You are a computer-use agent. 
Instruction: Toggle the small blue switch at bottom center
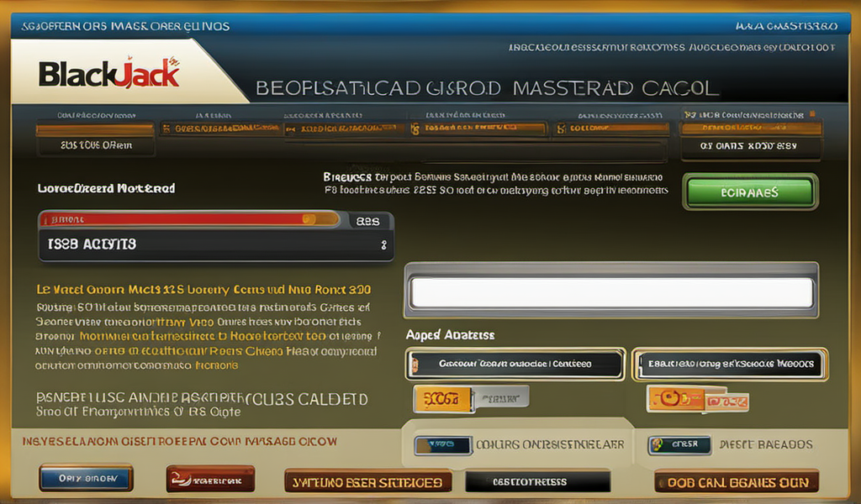click(x=442, y=444)
